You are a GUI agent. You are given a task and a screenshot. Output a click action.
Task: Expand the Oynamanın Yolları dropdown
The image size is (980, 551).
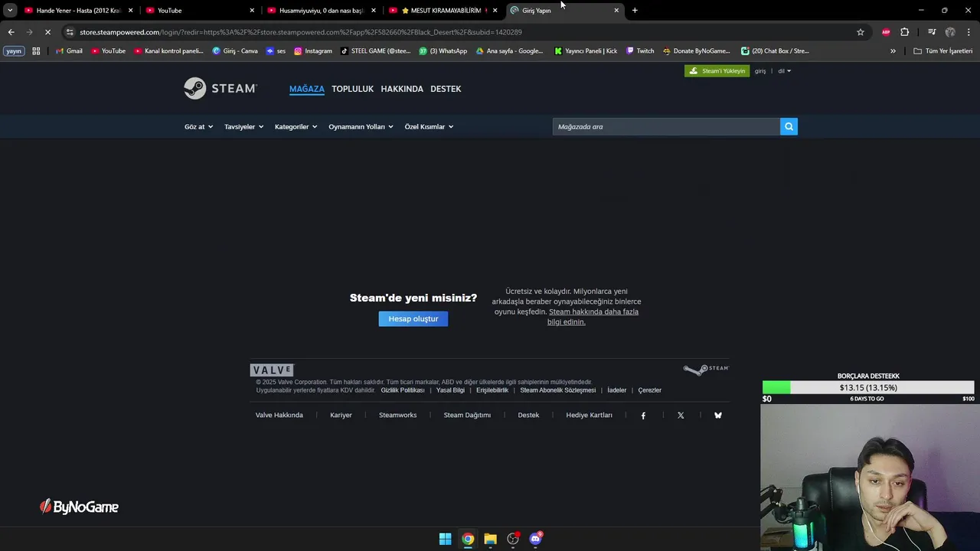[361, 127]
